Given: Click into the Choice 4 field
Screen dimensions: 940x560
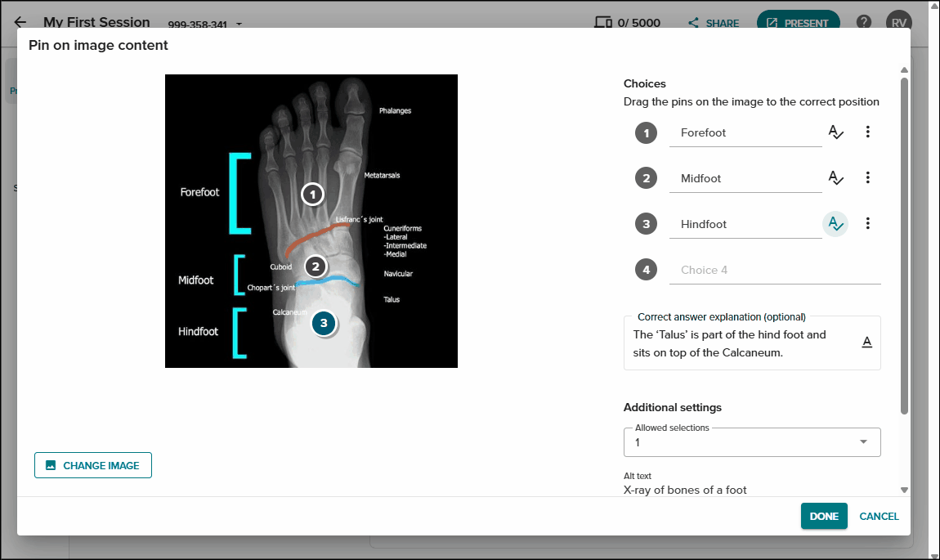Looking at the screenshot, I should click(x=775, y=271).
